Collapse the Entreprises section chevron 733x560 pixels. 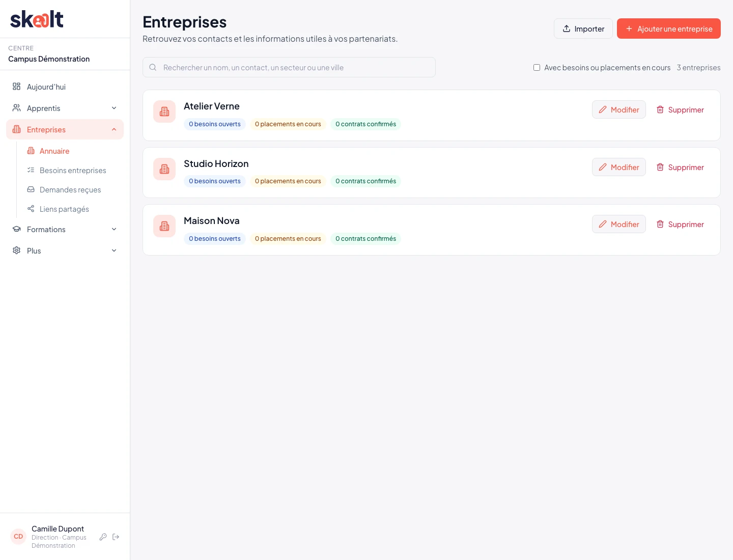click(114, 129)
